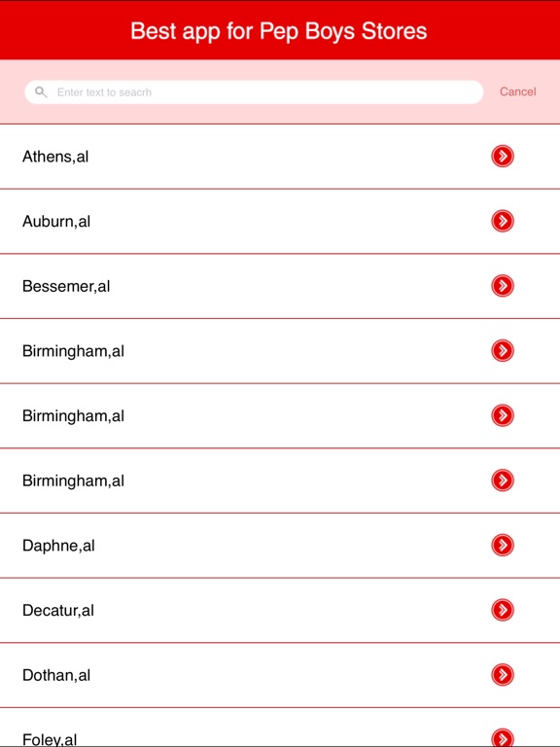The image size is (560, 747).
Task: Expand the middle Birmingham,al row's arrow icon
Action: 503,415
